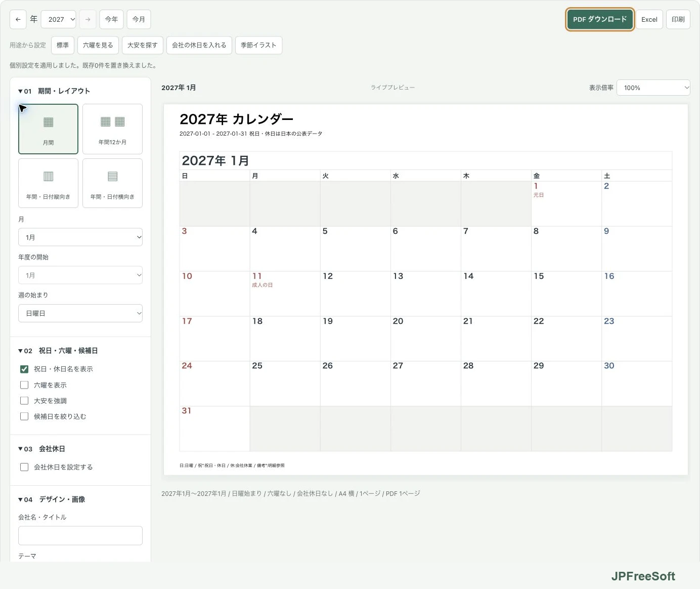
Task: Click the 2027年 カレンダー title
Action: (x=236, y=119)
